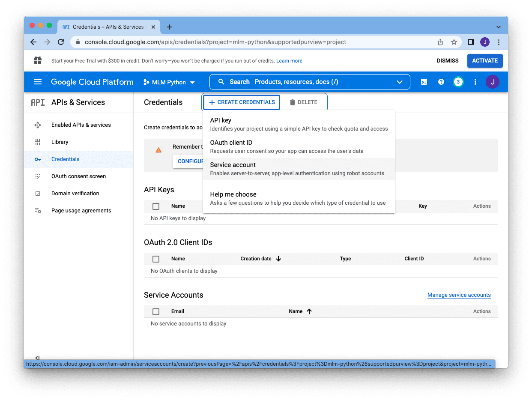Screen dimensions: 532x400
Task: Open OAuth consent screen page
Action: coord(79,176)
